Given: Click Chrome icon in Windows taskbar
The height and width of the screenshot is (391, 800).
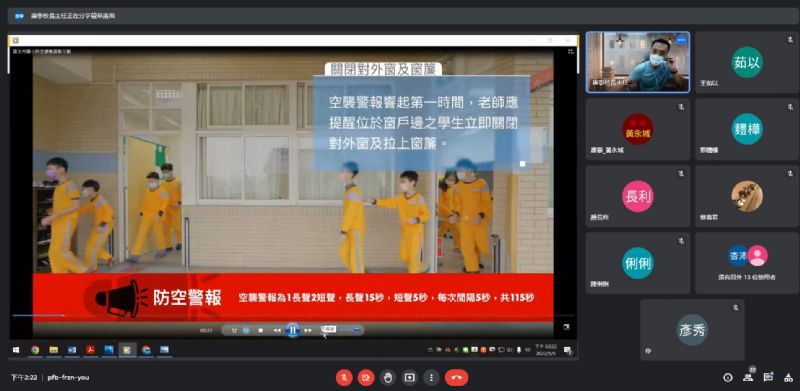Looking at the screenshot, I should click(35, 350).
